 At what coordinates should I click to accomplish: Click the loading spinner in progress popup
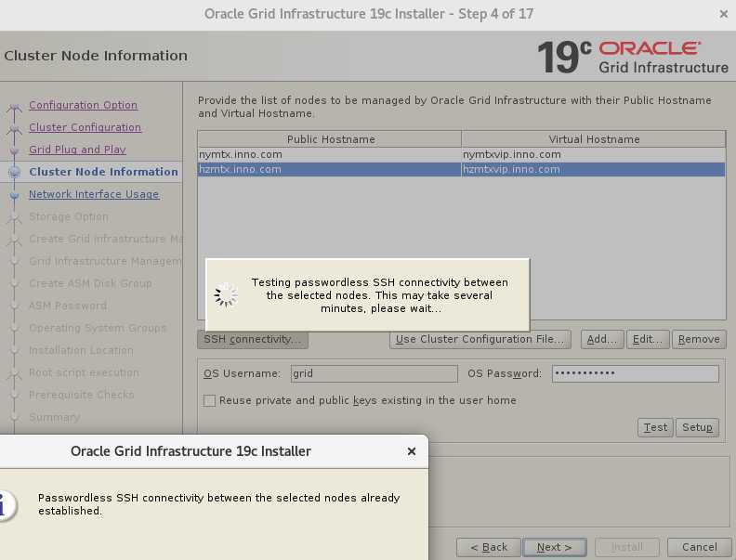226,295
